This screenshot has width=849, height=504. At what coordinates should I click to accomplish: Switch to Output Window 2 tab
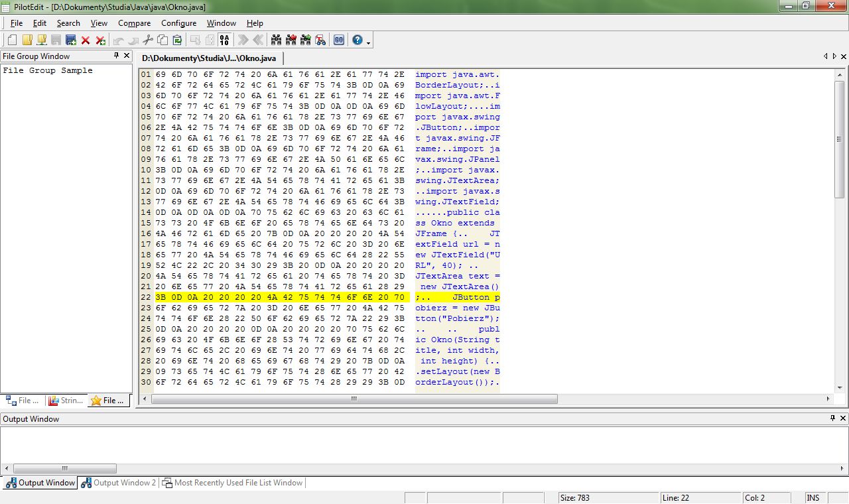point(118,483)
